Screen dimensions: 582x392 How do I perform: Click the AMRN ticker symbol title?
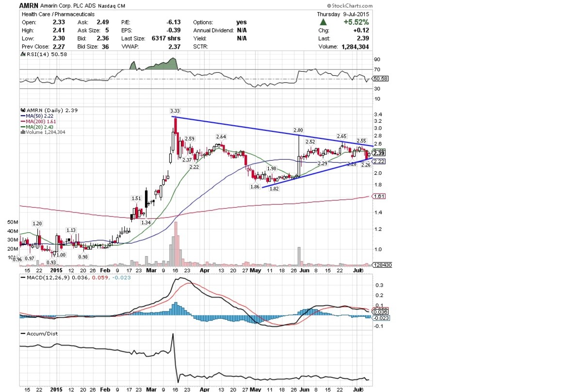point(29,5)
